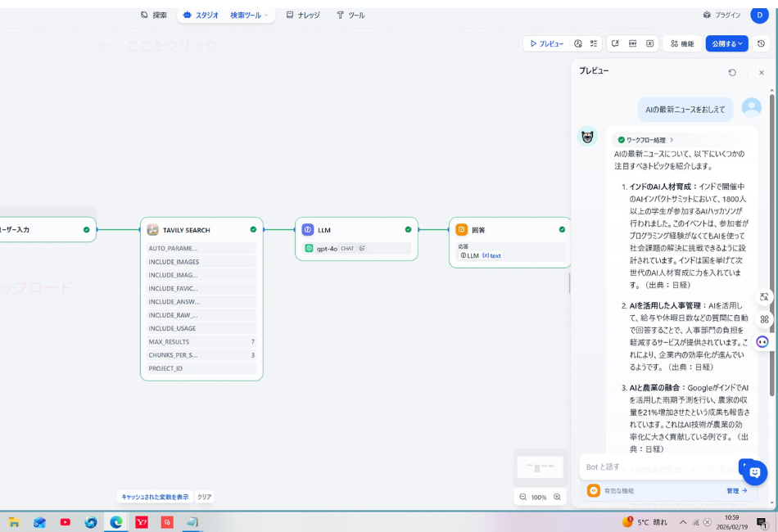
Task: Click the restore icon beside 公開する
Action: pos(761,43)
